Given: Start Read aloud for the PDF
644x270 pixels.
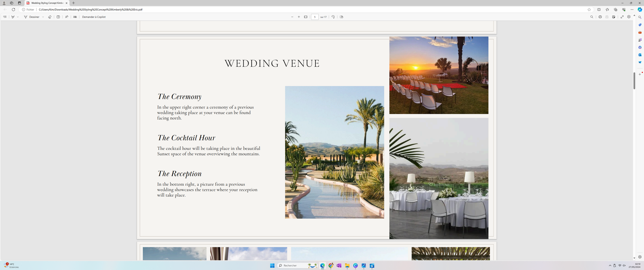Looking at the screenshot, I should tap(67, 17).
